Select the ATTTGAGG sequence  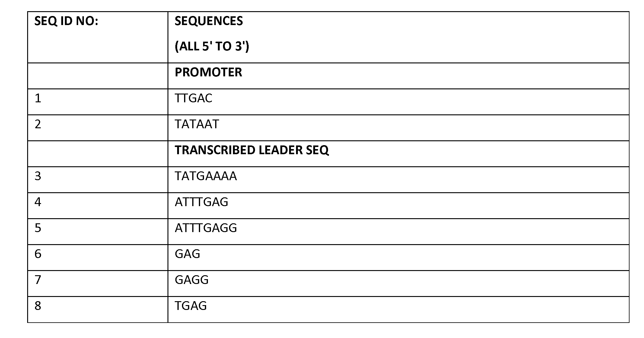tap(206, 228)
